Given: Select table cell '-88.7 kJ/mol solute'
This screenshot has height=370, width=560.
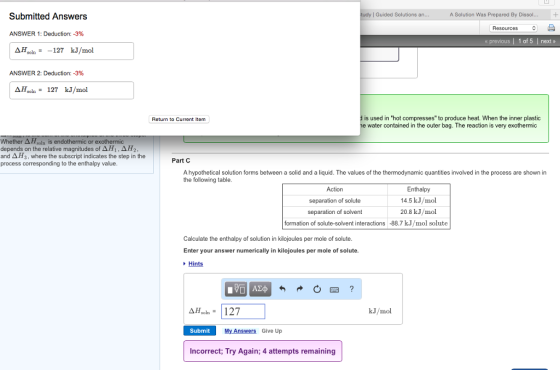Looking at the screenshot, I should (418, 223).
